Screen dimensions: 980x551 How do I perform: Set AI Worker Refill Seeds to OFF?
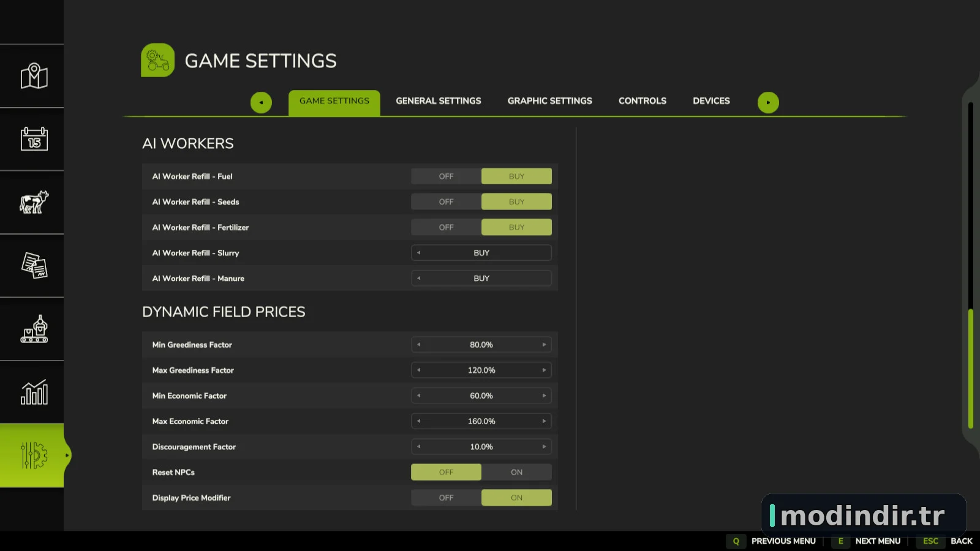[446, 202]
